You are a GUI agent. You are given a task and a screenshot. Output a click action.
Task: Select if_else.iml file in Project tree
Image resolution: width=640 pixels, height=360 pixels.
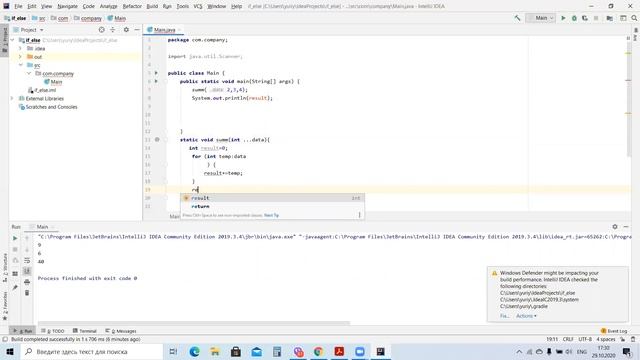pyautogui.click(x=42, y=90)
